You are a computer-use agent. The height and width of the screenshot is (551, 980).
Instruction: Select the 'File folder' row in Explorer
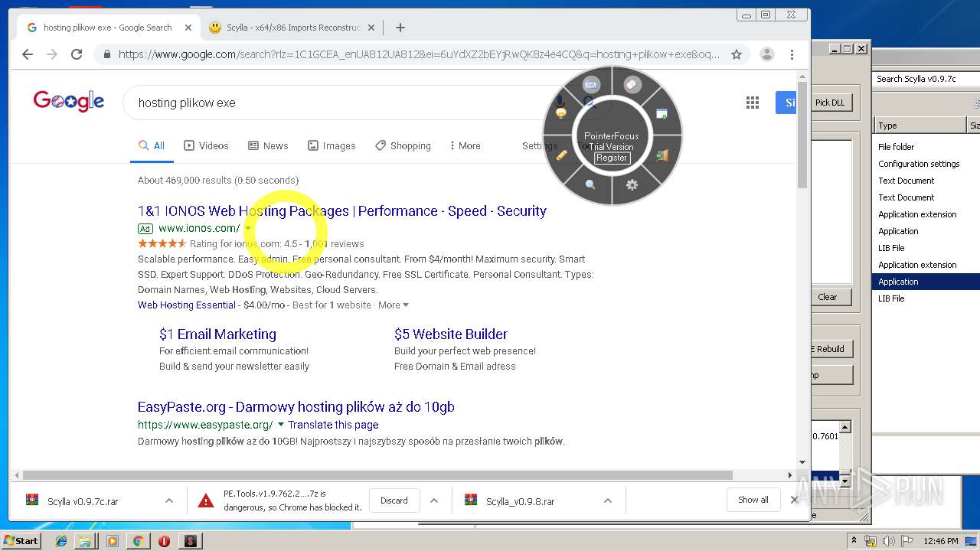[926, 147]
